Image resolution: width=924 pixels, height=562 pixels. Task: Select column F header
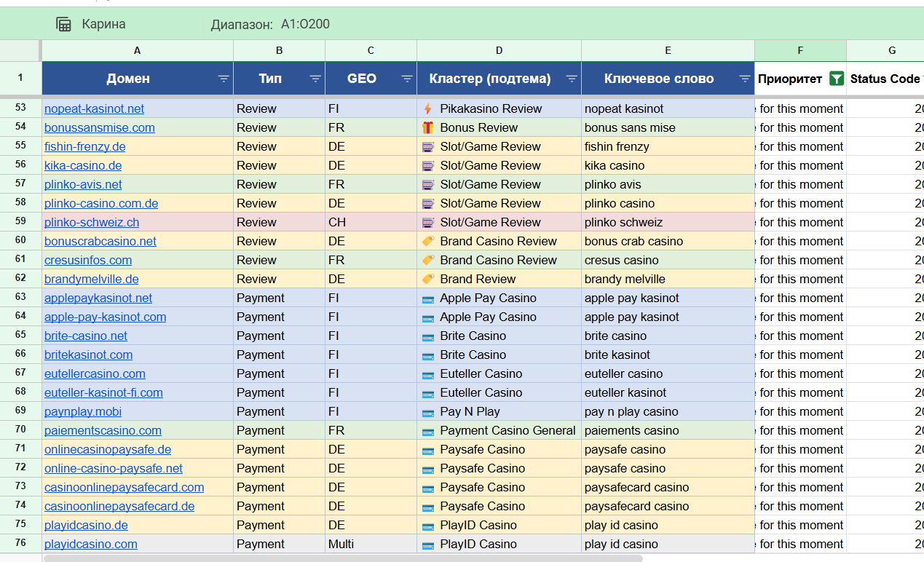(x=800, y=51)
